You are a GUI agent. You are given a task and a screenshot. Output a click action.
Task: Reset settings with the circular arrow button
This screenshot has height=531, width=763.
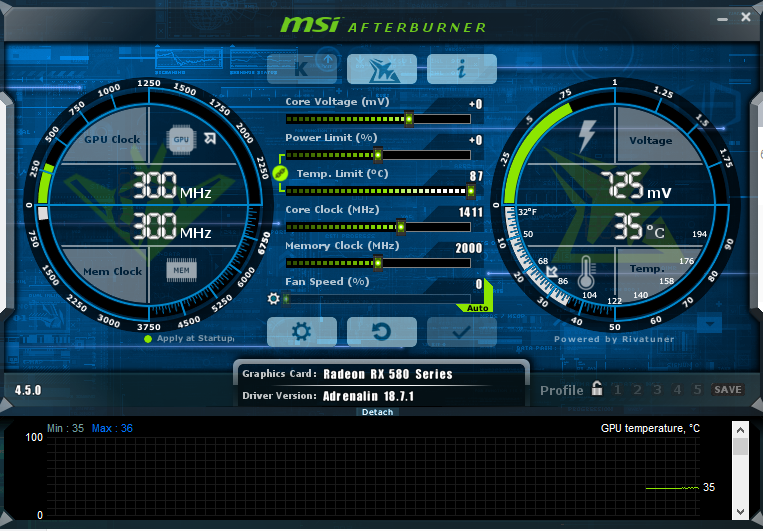click(x=382, y=332)
